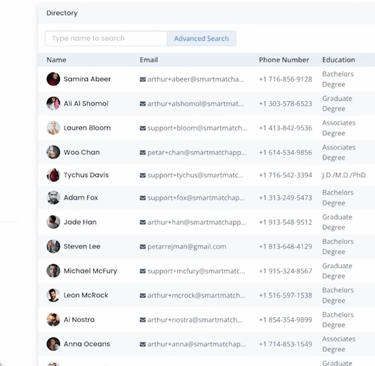This screenshot has height=366, width=375.
Task: Click phone number +1 915-324-8567
Action: [x=286, y=271]
